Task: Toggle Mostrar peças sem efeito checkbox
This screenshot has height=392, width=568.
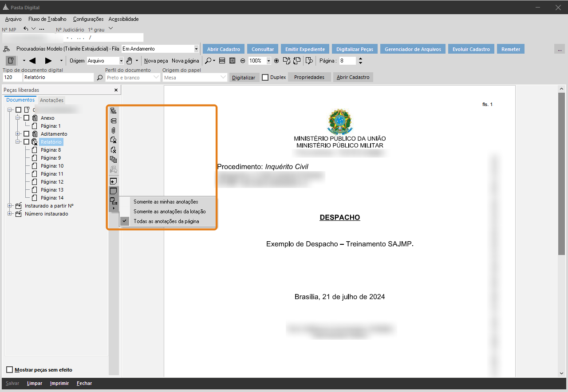Action: [10, 370]
